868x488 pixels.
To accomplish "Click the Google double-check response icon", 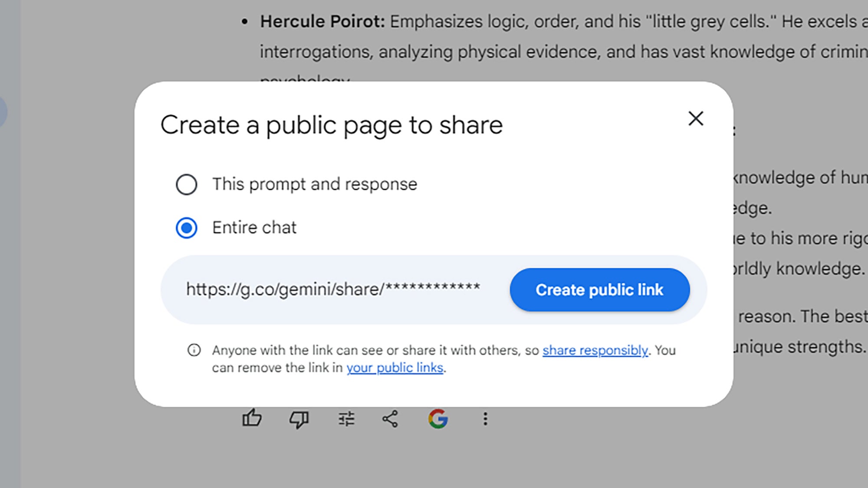I will 438,419.
